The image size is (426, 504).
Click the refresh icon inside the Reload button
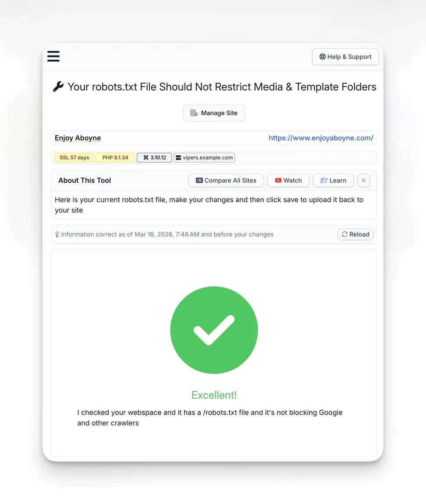[x=344, y=234]
